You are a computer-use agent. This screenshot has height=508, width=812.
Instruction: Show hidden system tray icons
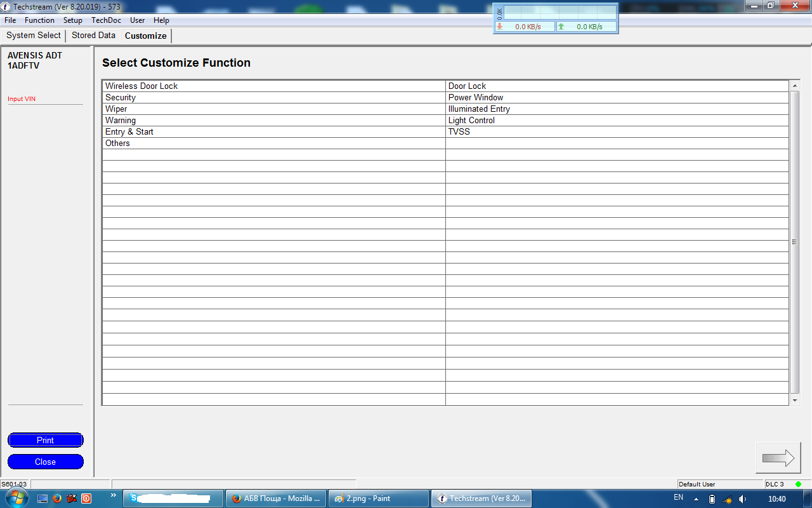(x=696, y=499)
